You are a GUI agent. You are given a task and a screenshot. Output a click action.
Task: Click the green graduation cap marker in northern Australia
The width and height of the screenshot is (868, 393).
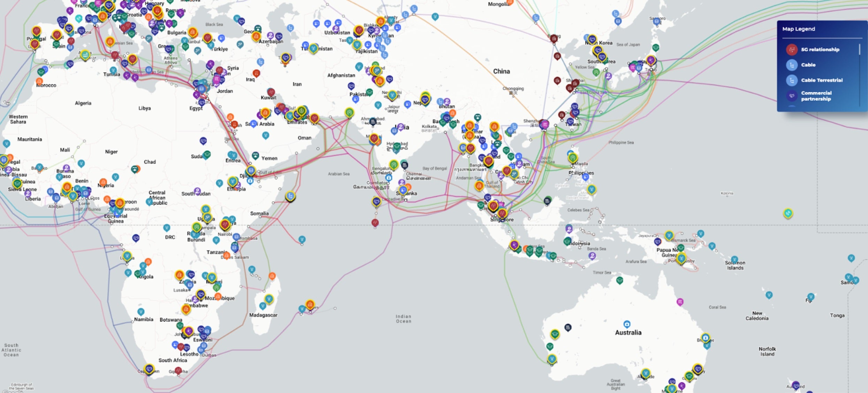click(x=619, y=280)
